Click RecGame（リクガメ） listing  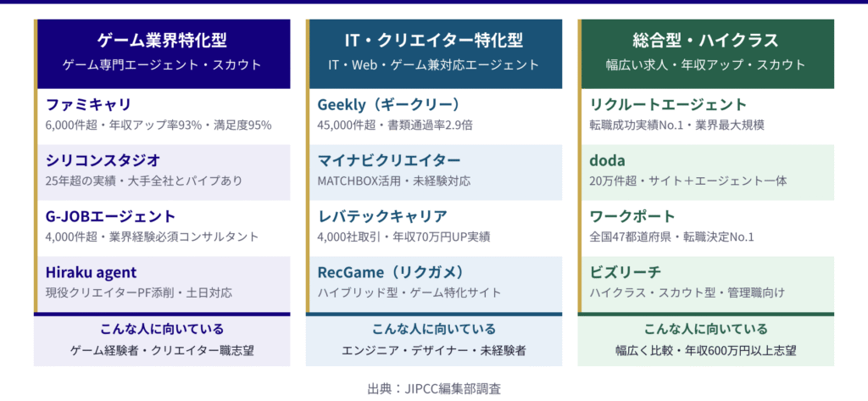(391, 272)
